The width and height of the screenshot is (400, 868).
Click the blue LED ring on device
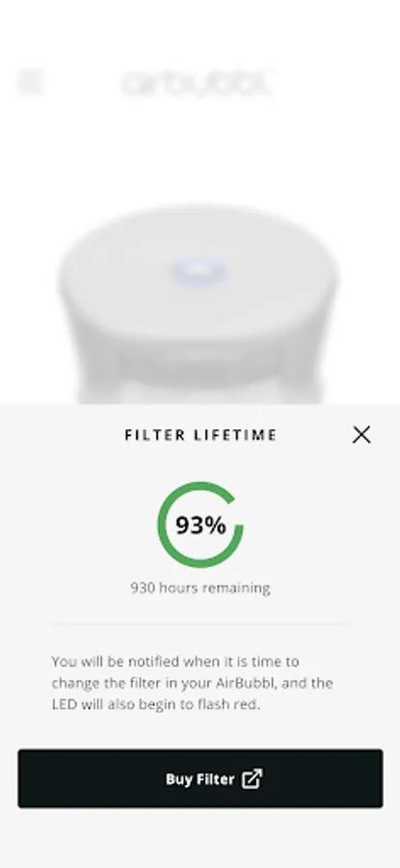pos(200,273)
